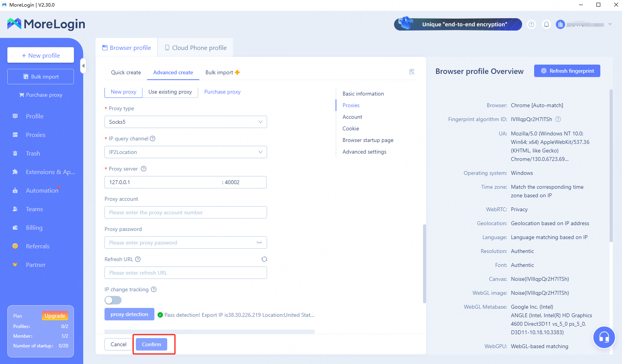Click the Refresh fingerprint button
Screen dimensions: 622x364
pyautogui.click(x=567, y=71)
